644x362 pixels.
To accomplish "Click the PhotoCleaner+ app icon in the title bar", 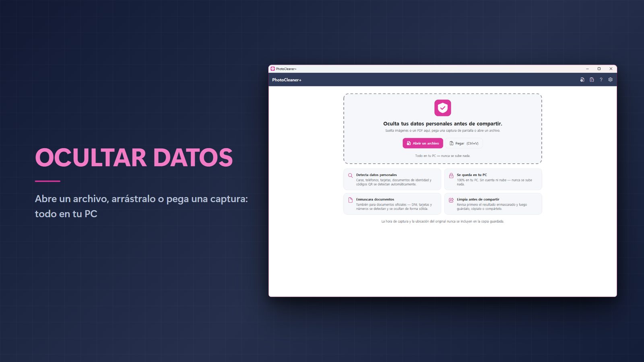I will (x=272, y=69).
